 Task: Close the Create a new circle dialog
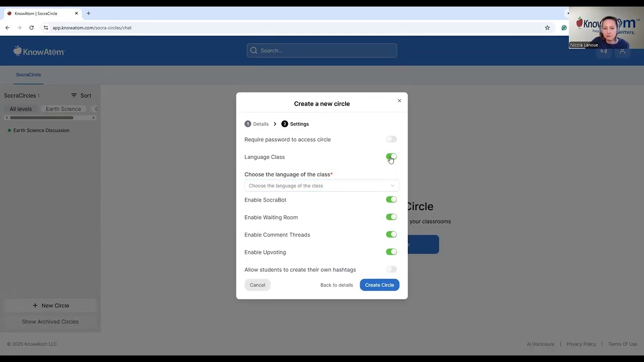[399, 101]
